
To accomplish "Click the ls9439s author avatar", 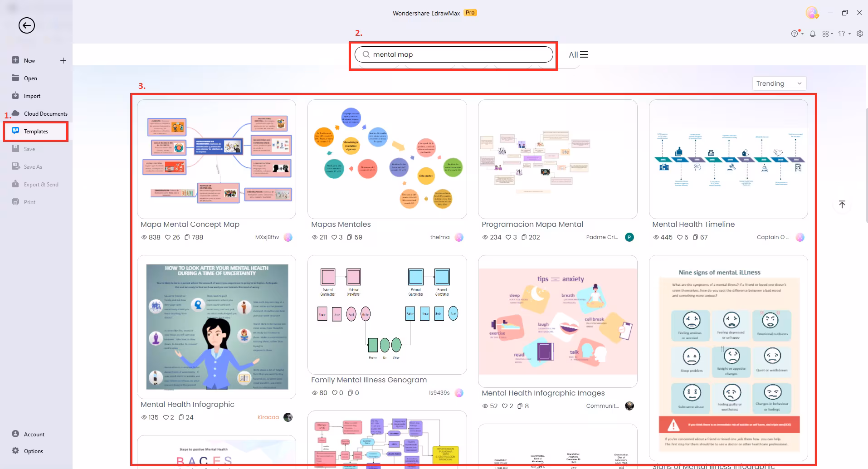I will [x=459, y=393].
